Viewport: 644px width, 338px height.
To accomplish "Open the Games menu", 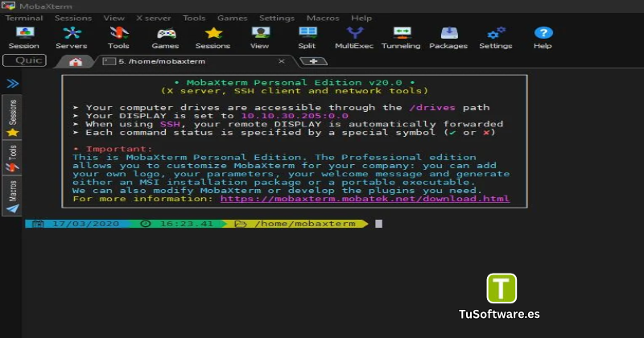I will (232, 18).
